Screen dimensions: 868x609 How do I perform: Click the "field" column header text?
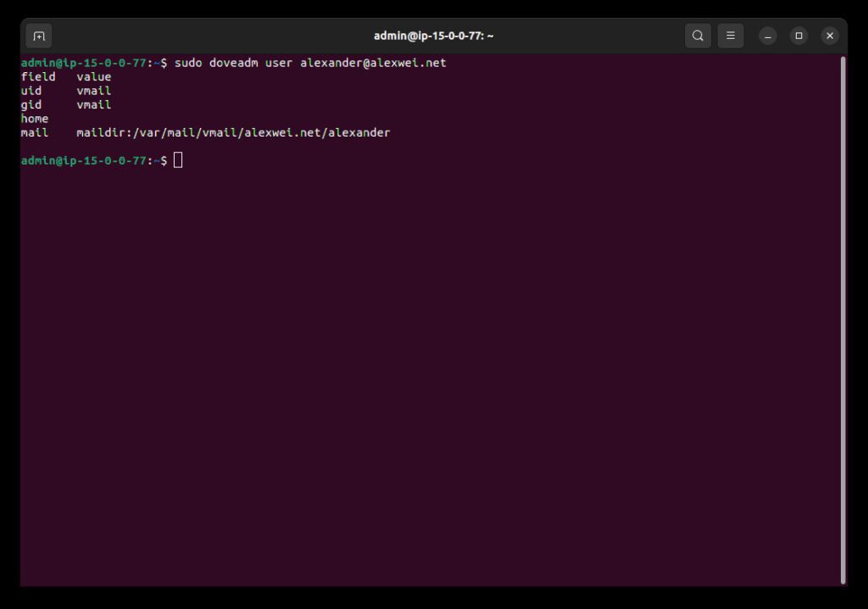click(x=38, y=77)
